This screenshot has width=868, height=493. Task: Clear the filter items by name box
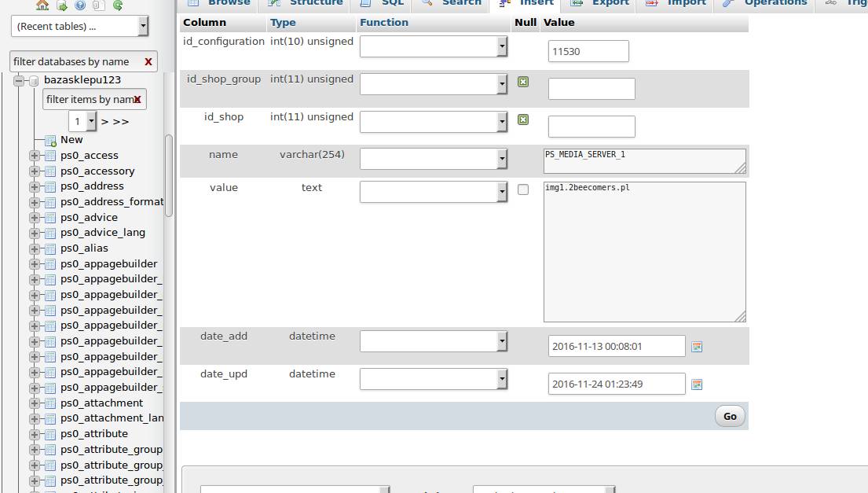[137, 100]
